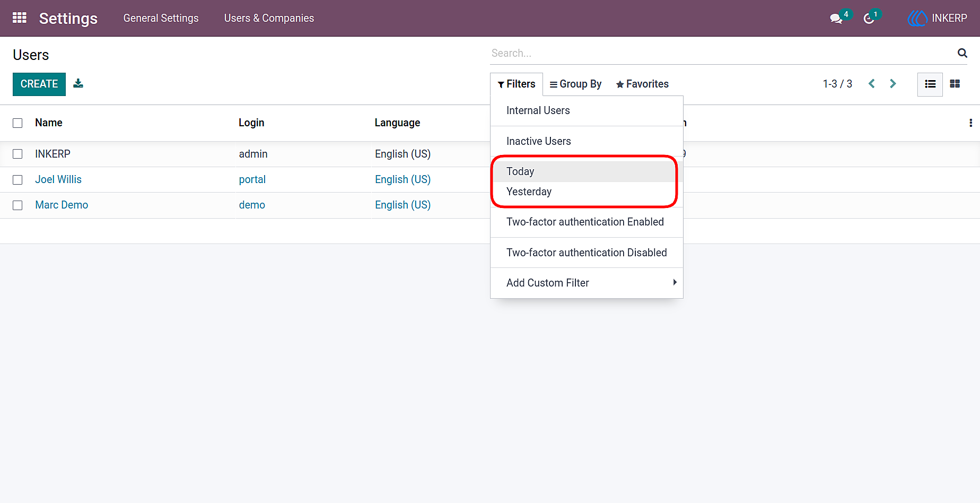Sort by Name column header
Screen dimensions: 980x503
49,123
